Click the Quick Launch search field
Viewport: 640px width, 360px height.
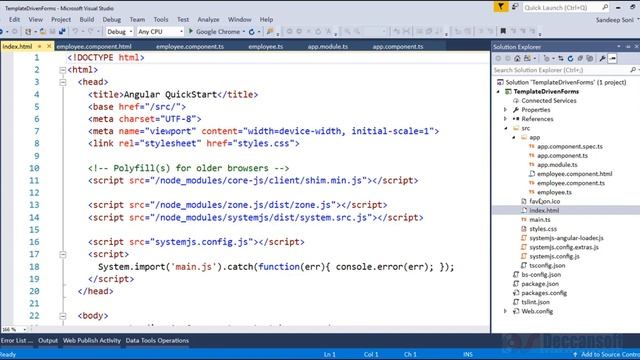click(x=567, y=7)
